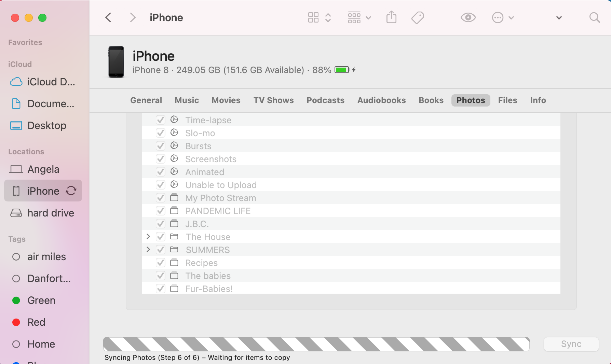
Task: Select the 'Fur-Babies!' album row
Action: [351, 288]
